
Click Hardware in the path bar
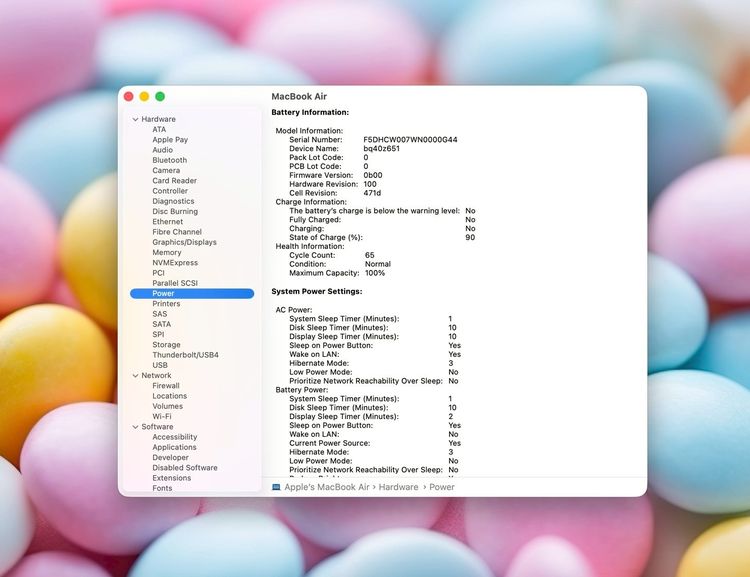(398, 487)
